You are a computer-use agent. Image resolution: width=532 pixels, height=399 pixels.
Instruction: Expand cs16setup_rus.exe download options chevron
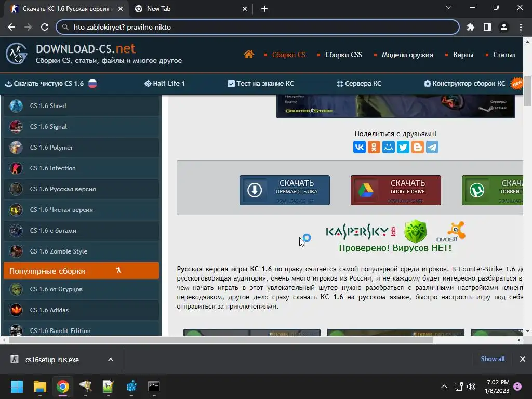pos(111,360)
